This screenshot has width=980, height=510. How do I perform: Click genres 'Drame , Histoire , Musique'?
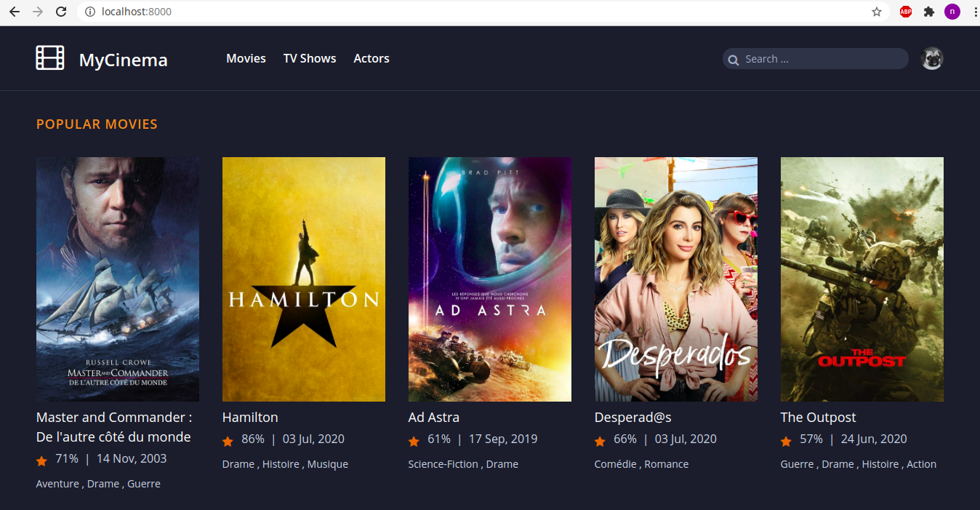pos(285,464)
